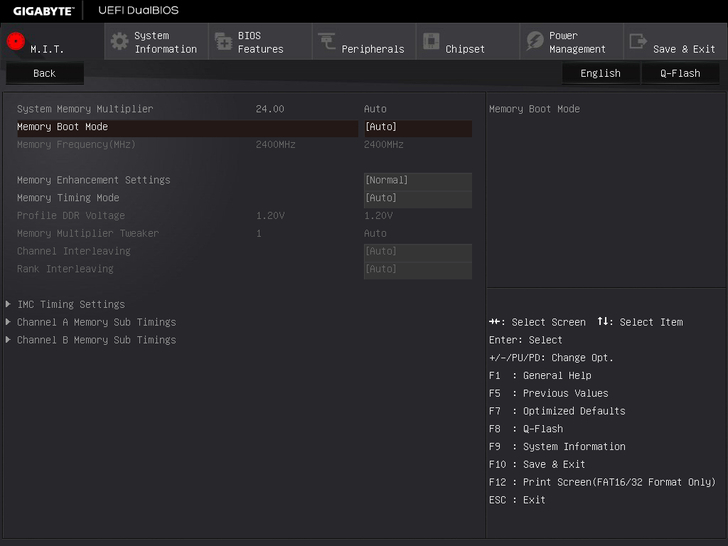Open Memory Timing Mode Auto option
The image size is (728, 546).
pos(417,198)
